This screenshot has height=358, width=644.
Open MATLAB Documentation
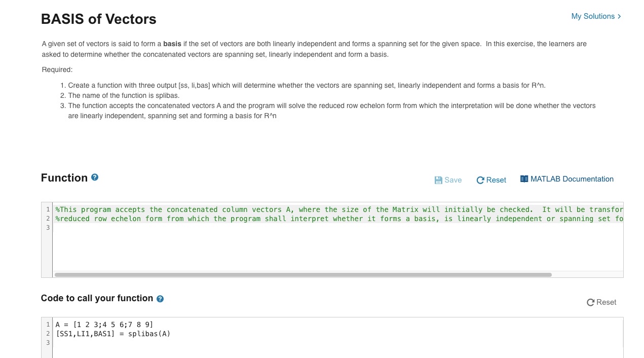click(x=567, y=179)
